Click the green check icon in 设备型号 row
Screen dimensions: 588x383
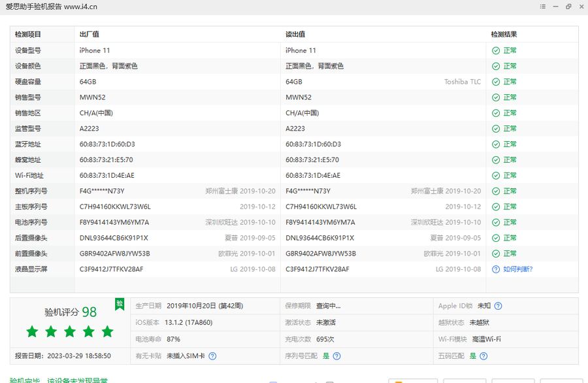(x=496, y=50)
